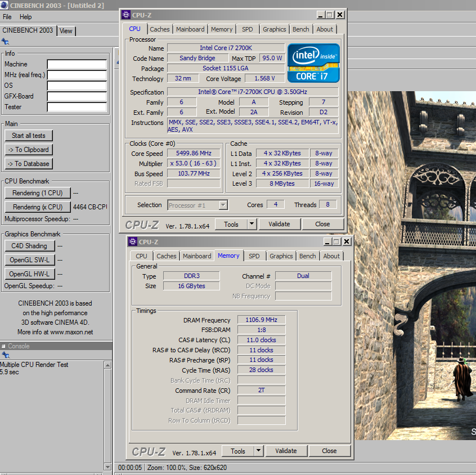Run Rendering (x CPU) benchmark
Image resolution: width=476 pixels, height=475 pixels.
click(38, 207)
